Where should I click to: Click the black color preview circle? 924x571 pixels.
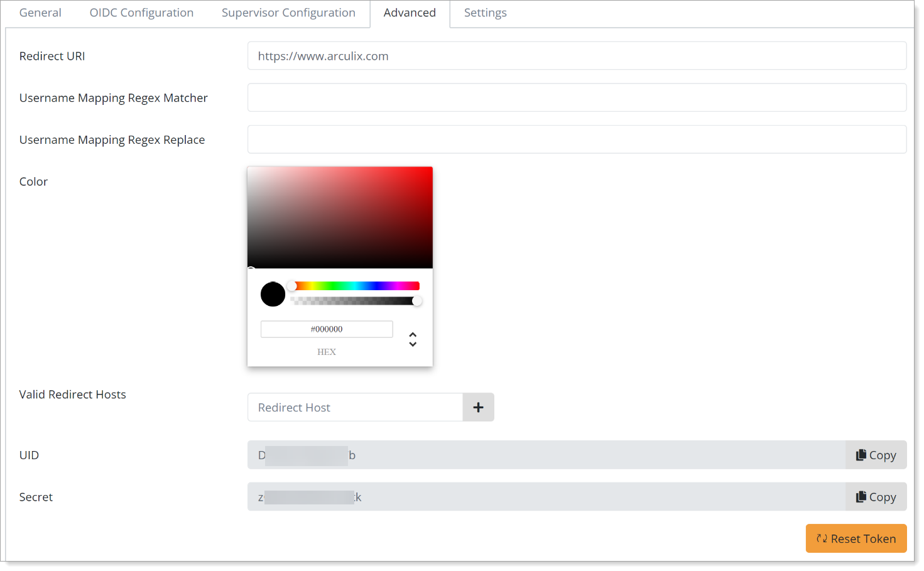pyautogui.click(x=273, y=294)
